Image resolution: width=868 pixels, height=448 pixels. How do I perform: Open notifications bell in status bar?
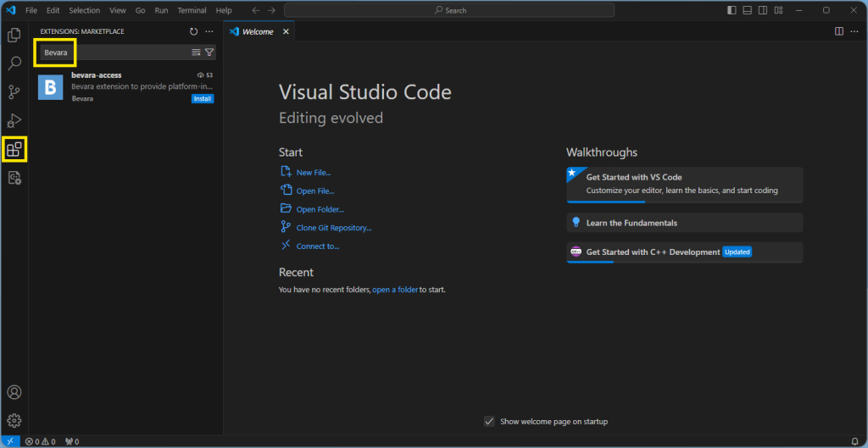(x=854, y=441)
